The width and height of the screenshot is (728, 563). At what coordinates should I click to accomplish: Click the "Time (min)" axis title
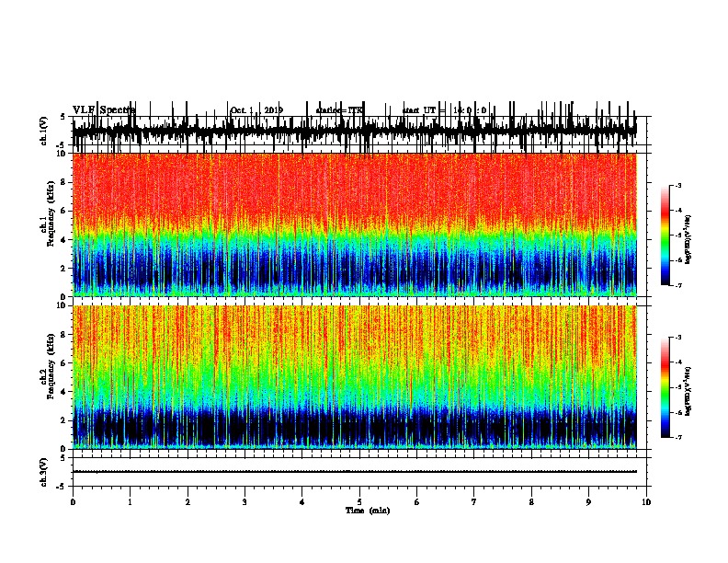(368, 511)
